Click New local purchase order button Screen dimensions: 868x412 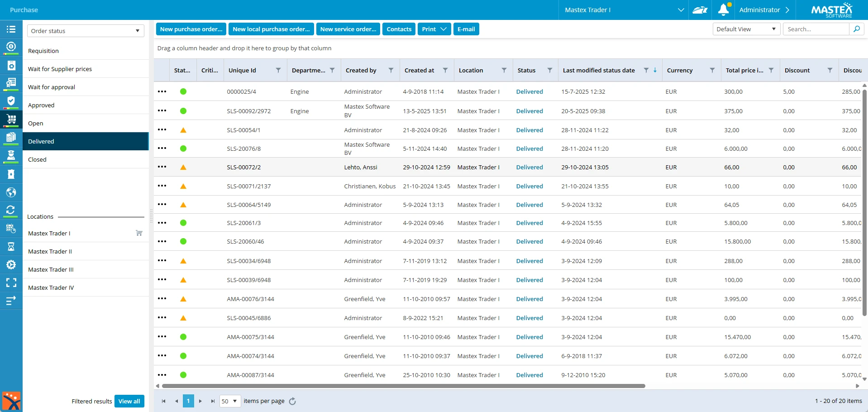click(271, 29)
